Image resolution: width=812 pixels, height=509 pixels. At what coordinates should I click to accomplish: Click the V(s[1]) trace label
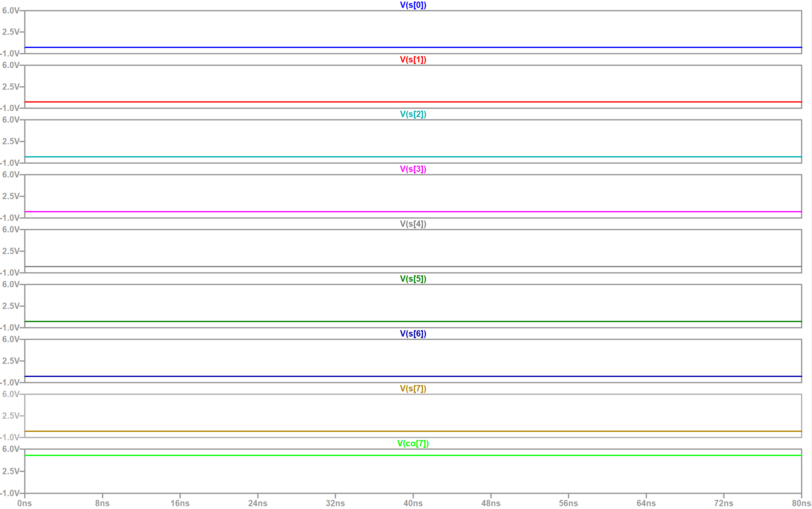pyautogui.click(x=413, y=60)
